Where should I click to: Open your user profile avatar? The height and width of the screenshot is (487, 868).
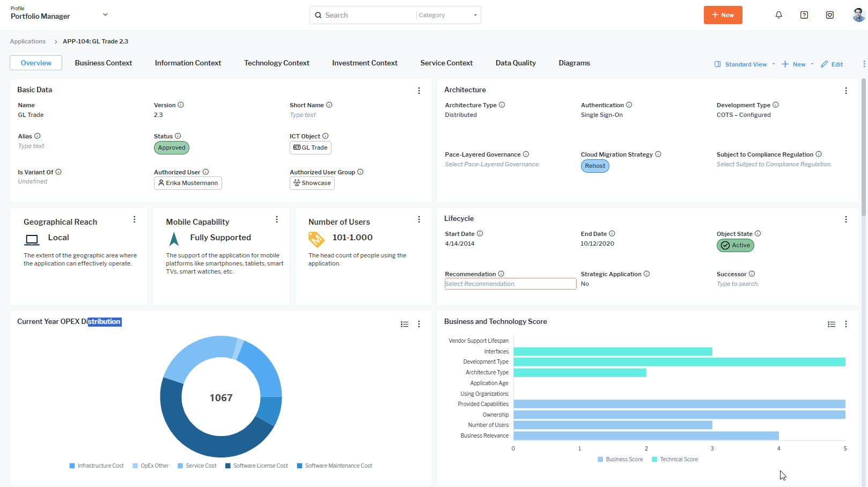857,14
